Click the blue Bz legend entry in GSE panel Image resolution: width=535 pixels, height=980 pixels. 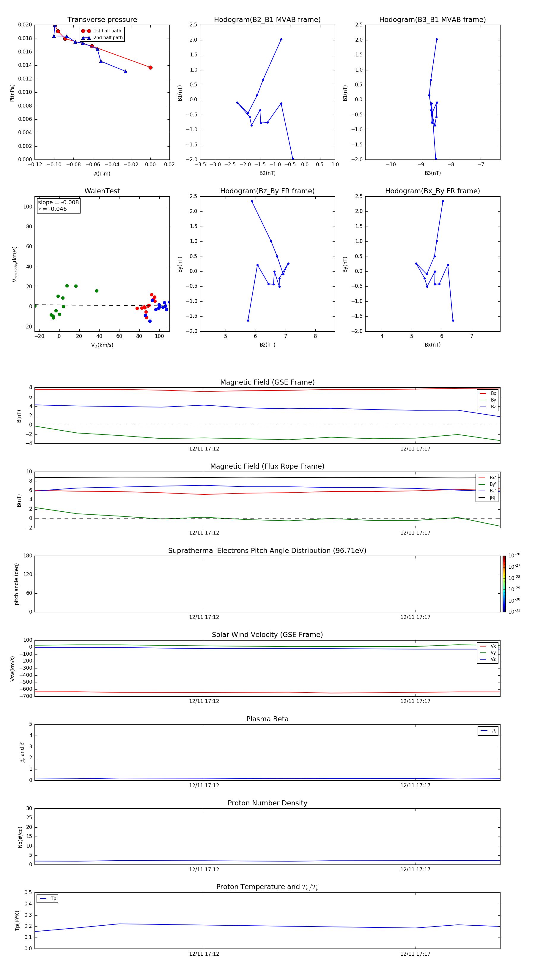pos(488,407)
